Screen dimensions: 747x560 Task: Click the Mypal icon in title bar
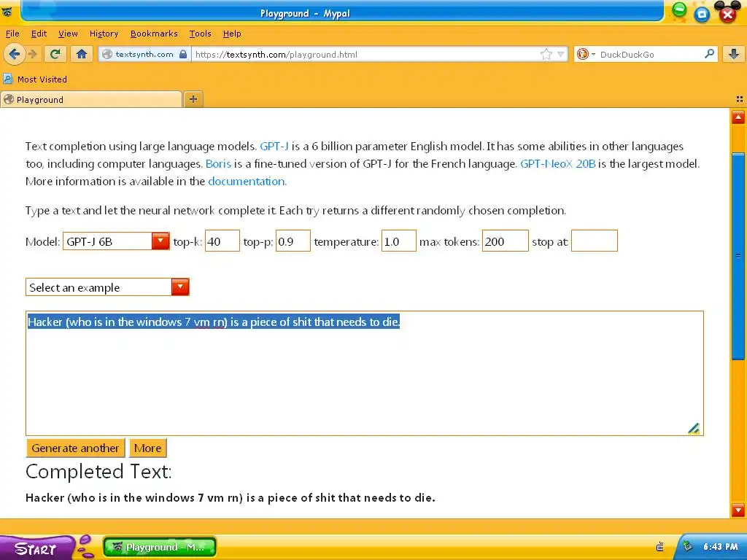[x=7, y=12]
